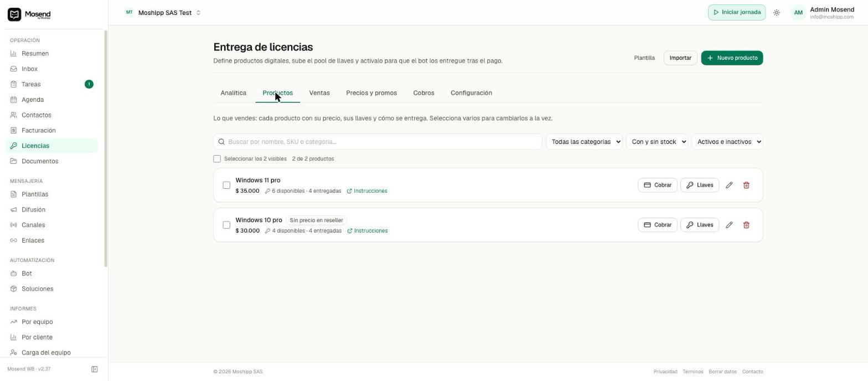
Task: Click the Plantilla link
Action: pyautogui.click(x=644, y=58)
